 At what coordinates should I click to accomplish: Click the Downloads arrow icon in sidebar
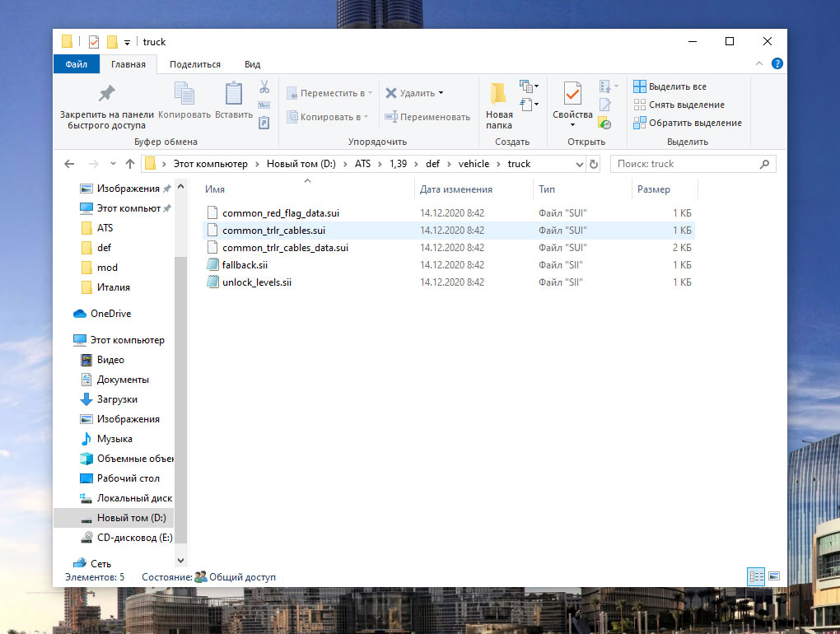(86, 399)
